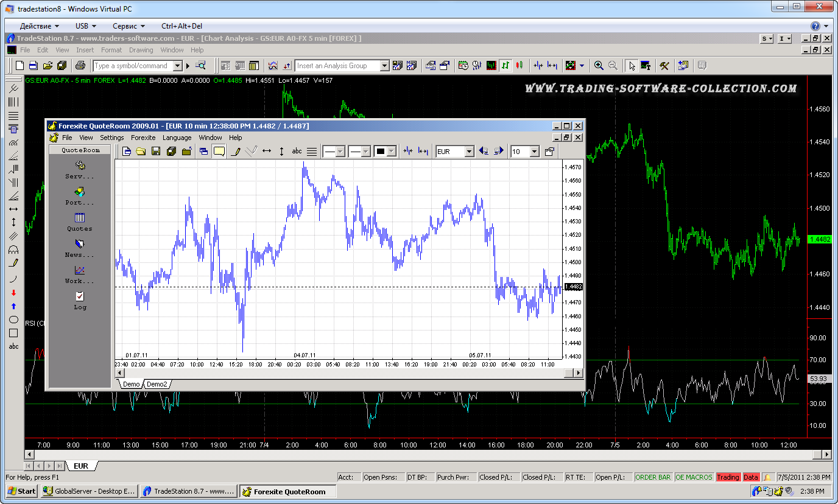Select the abc text tool in QuoteRoom toolbar

pos(297,152)
